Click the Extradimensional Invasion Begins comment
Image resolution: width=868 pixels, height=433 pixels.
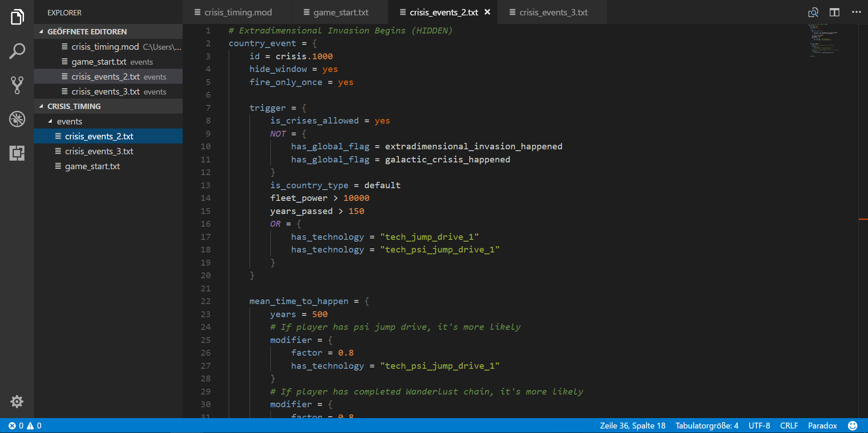pyautogui.click(x=340, y=30)
